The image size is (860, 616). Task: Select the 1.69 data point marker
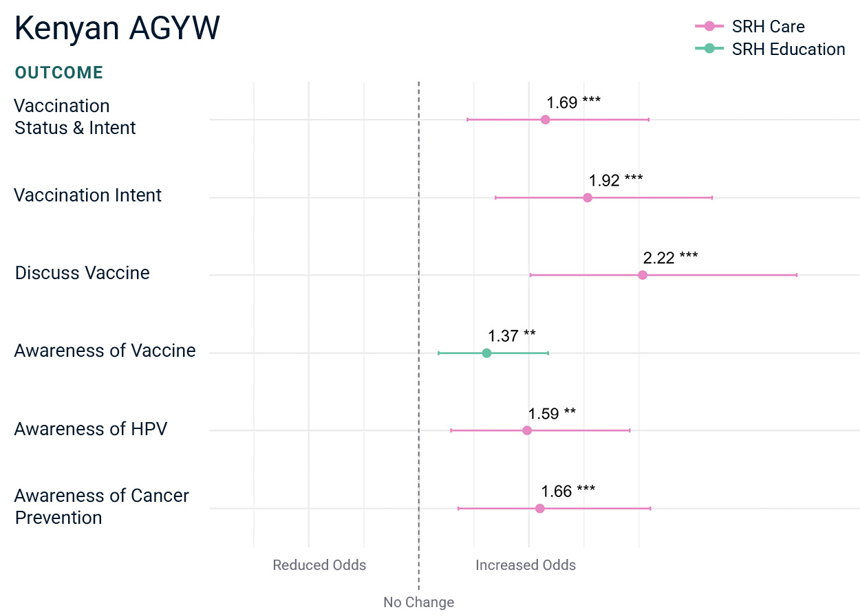click(x=546, y=120)
